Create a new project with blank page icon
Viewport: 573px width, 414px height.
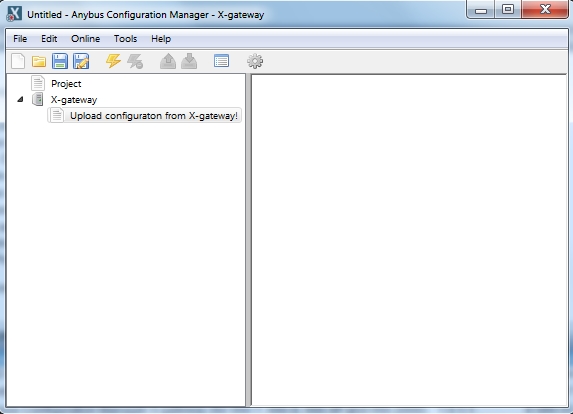point(18,61)
